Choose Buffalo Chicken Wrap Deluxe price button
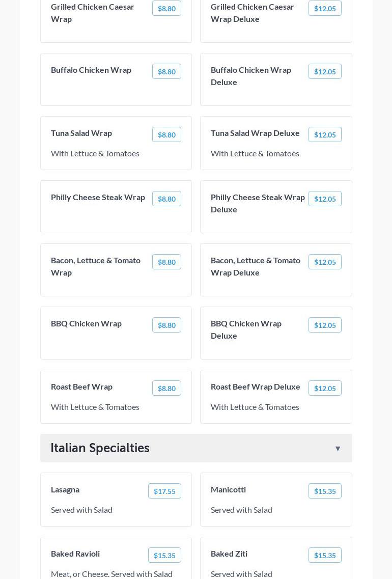This screenshot has width=392, height=579. coord(325,72)
